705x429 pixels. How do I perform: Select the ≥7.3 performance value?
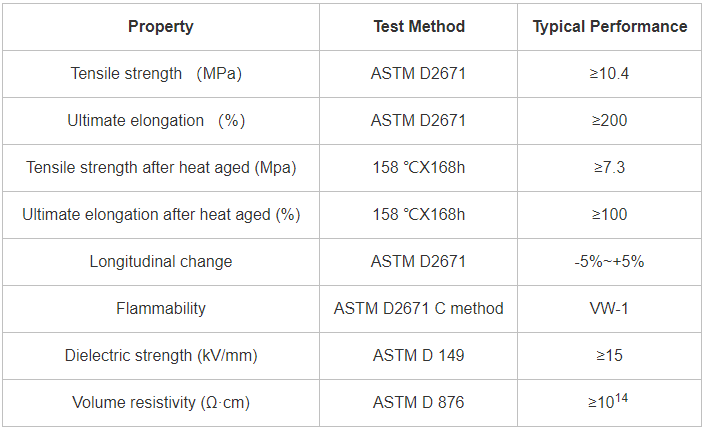coord(609,167)
